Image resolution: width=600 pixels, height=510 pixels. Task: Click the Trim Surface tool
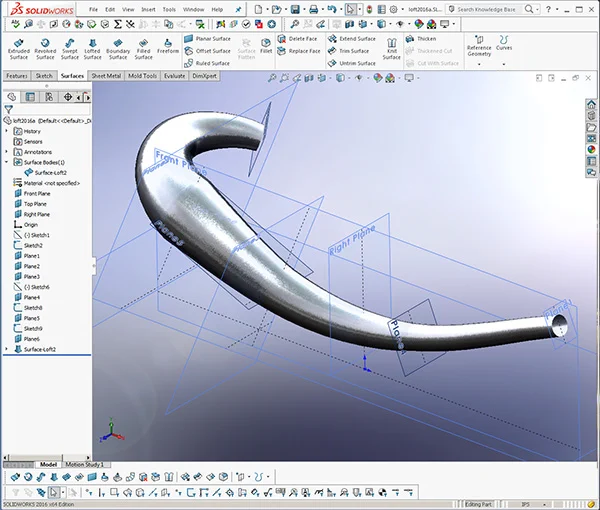click(349, 51)
